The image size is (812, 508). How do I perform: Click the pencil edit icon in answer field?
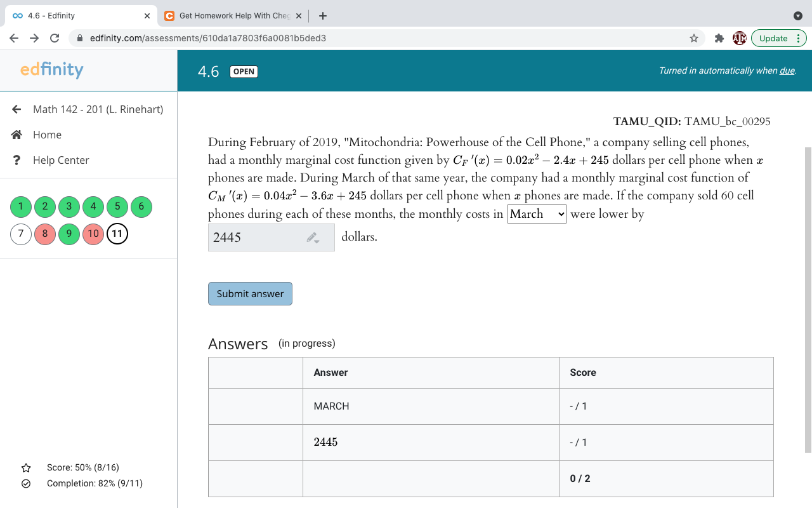[x=311, y=237]
